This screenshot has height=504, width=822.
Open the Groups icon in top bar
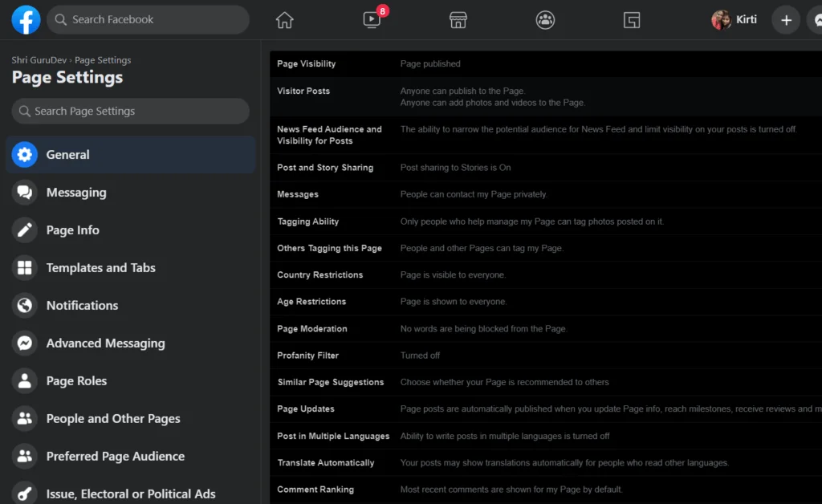click(x=545, y=20)
